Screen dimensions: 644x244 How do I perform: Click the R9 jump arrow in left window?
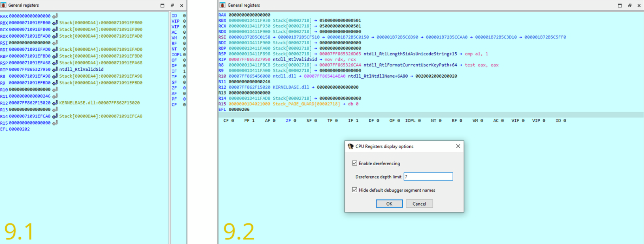[x=55, y=83]
